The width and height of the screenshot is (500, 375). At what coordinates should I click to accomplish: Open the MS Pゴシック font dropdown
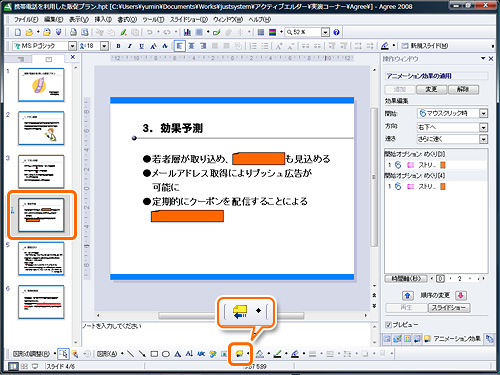[x=72, y=46]
